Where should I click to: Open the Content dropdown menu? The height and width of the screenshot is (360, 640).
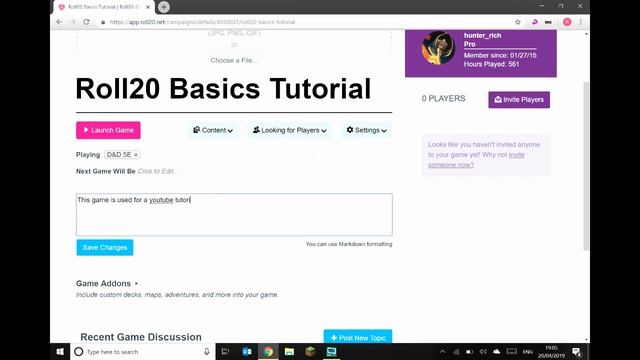point(213,130)
